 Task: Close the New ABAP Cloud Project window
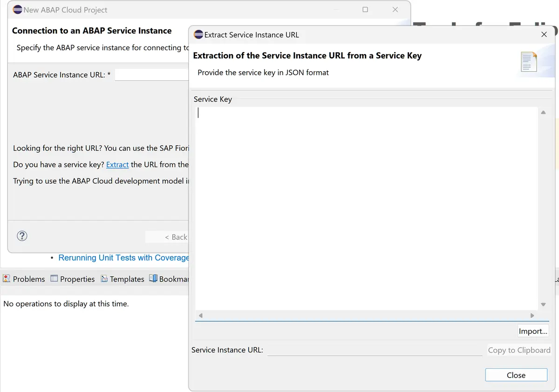tap(395, 9)
